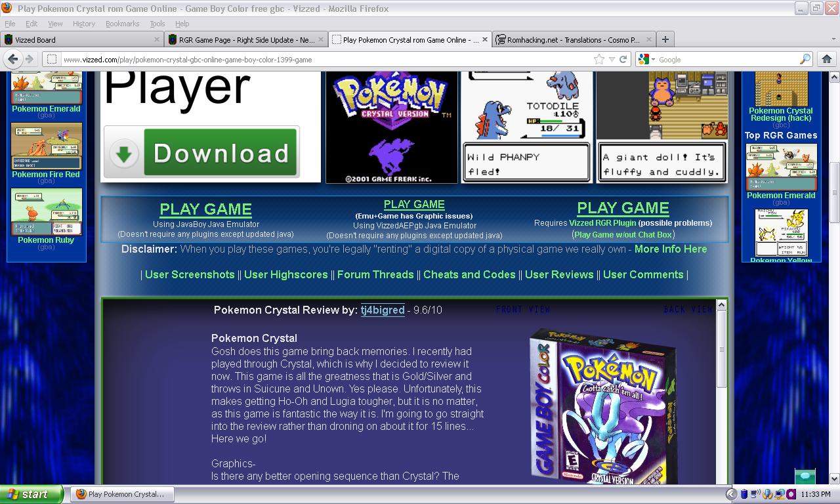Click the Pokemon Fire Red thumbnail
This screenshot has height=504, width=840.
(46, 146)
